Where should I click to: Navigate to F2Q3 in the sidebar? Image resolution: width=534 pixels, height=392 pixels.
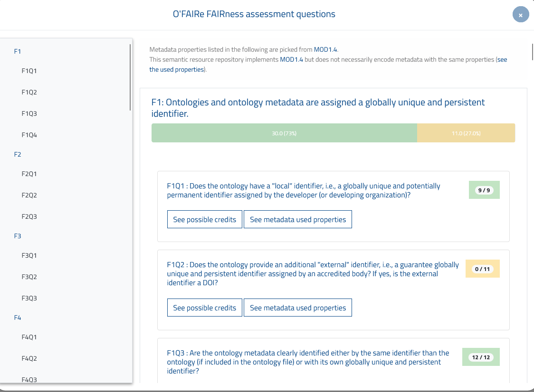click(x=29, y=217)
